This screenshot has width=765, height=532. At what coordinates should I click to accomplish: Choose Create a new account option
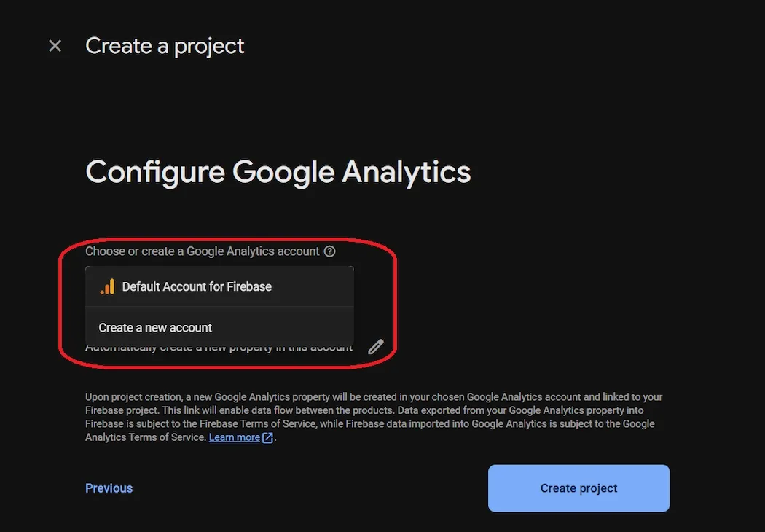(x=155, y=328)
